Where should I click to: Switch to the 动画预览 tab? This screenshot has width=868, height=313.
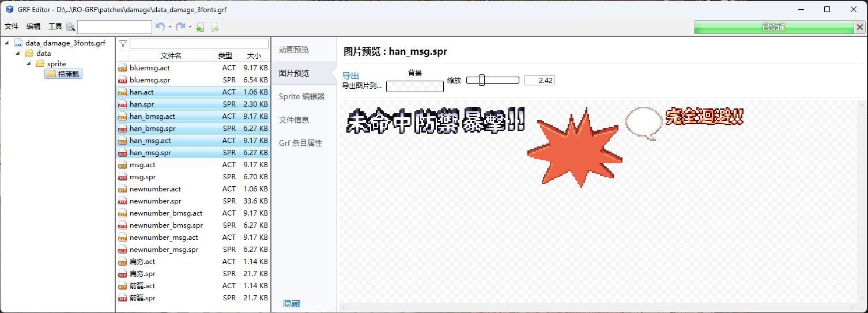[x=294, y=50]
